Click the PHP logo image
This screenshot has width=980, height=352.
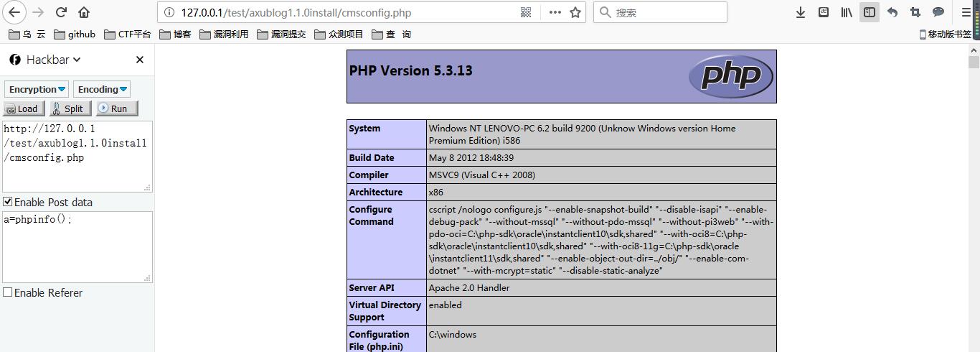point(730,75)
